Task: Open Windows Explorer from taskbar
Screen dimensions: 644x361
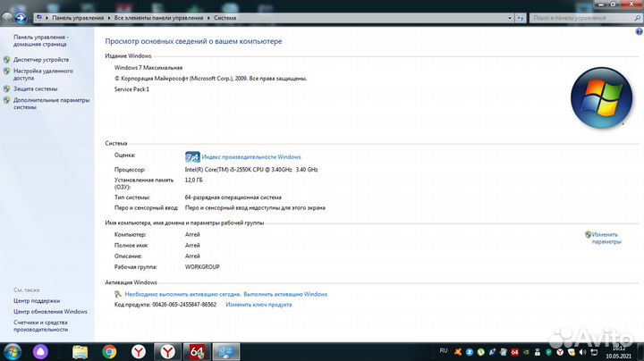Action: pos(80,352)
